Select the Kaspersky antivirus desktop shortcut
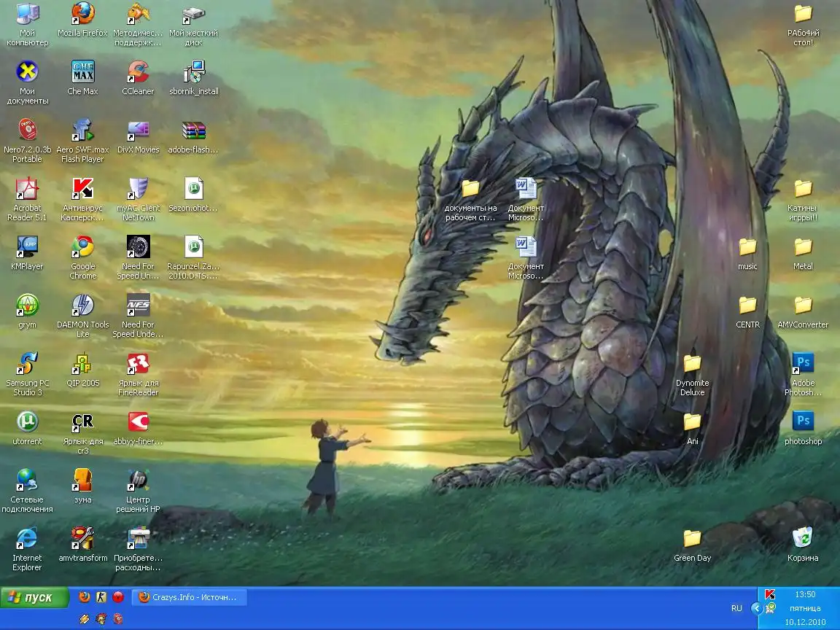The height and width of the screenshot is (630, 840). [82, 189]
